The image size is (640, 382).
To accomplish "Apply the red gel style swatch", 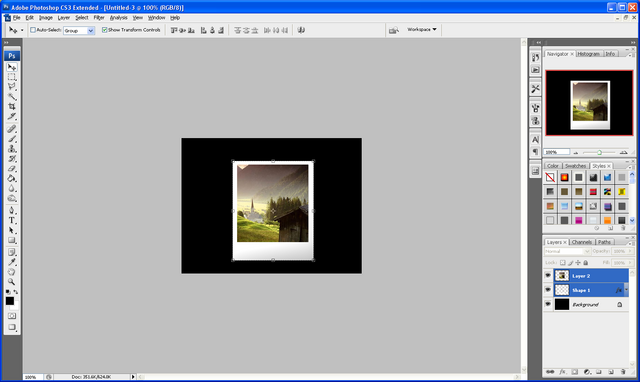I will [593, 192].
